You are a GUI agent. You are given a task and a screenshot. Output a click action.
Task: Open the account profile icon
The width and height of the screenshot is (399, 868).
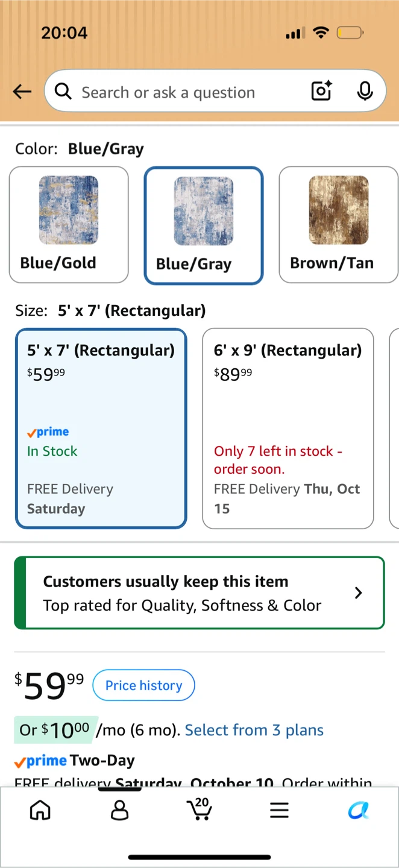pyautogui.click(x=120, y=810)
